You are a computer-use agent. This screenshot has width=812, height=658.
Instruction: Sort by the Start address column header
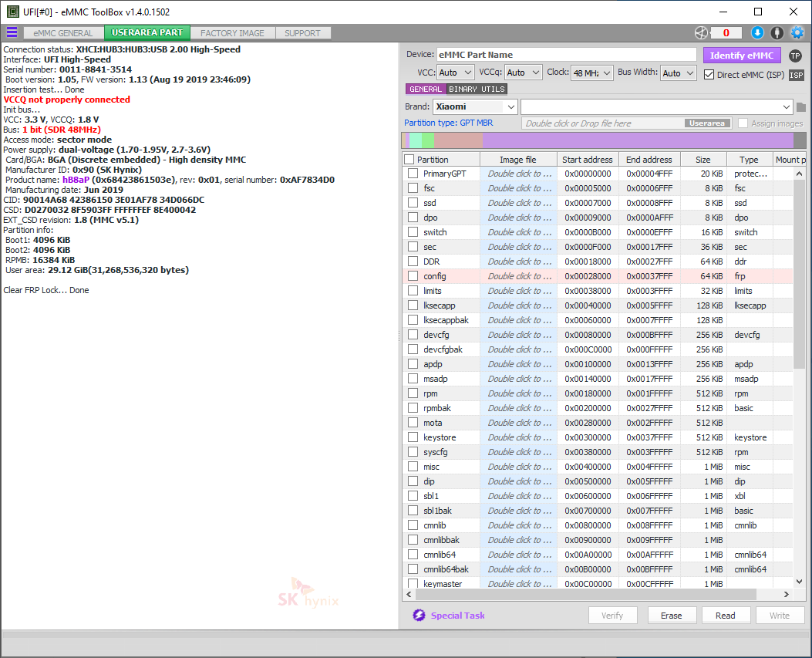coord(588,160)
